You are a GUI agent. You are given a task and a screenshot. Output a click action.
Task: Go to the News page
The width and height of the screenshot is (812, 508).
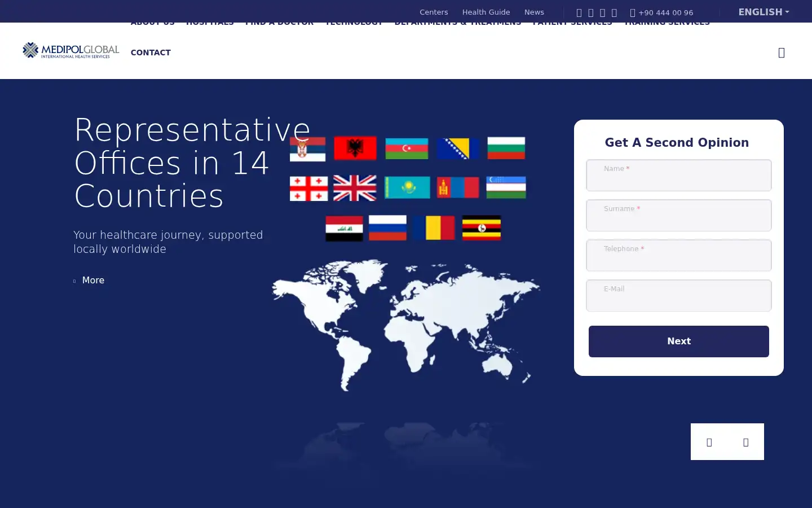tap(534, 12)
